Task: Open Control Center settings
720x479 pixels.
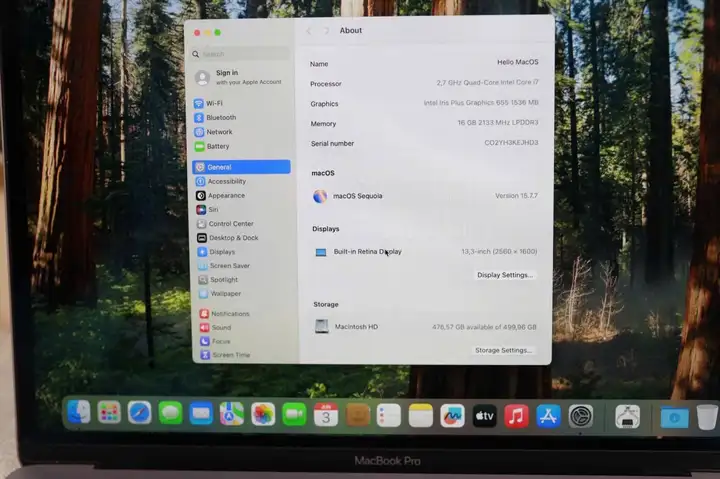Action: click(x=243, y=224)
